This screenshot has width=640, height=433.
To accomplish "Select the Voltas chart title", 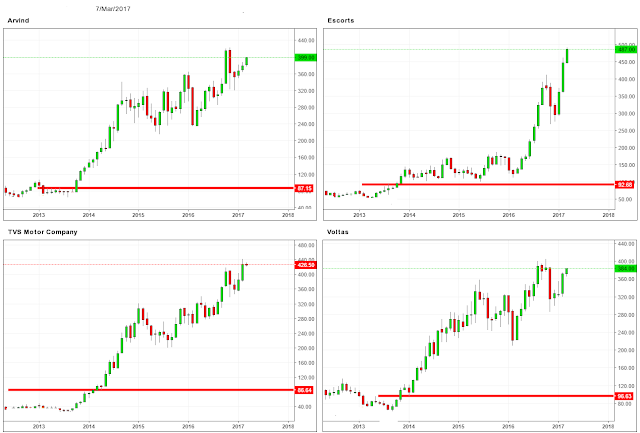I will tap(338, 232).
